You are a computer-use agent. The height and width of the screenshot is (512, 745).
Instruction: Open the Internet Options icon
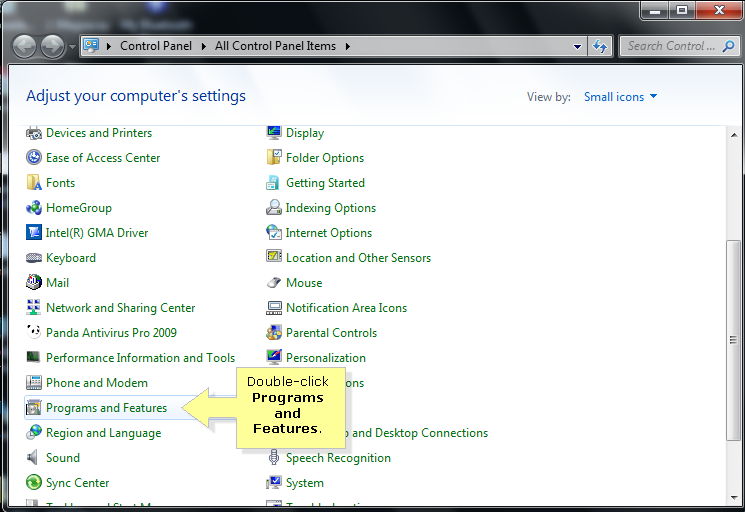click(274, 233)
